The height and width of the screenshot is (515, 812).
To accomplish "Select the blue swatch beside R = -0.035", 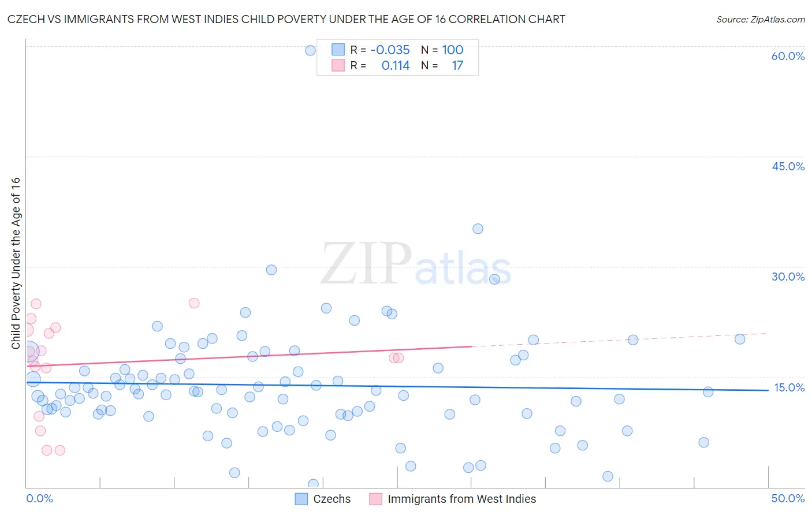I will tap(338, 50).
